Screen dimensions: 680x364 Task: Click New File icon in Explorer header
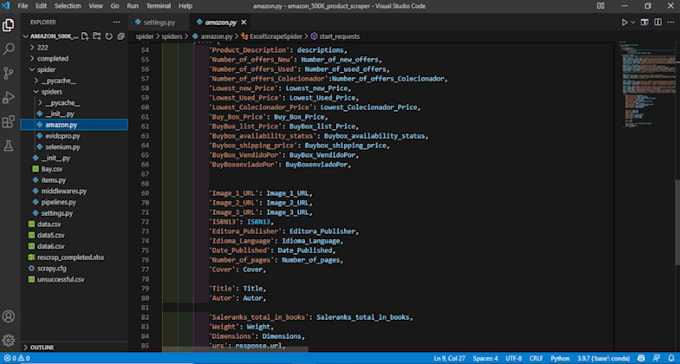(85, 36)
